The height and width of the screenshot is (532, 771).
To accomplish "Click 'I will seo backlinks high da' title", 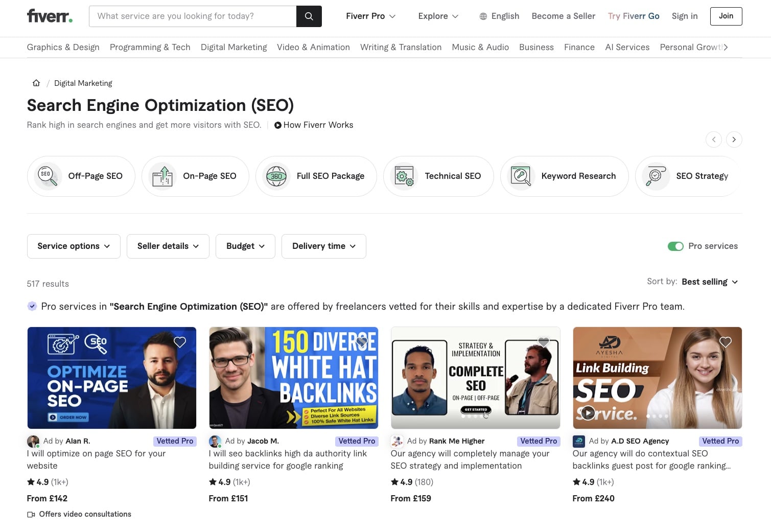I will [288, 459].
